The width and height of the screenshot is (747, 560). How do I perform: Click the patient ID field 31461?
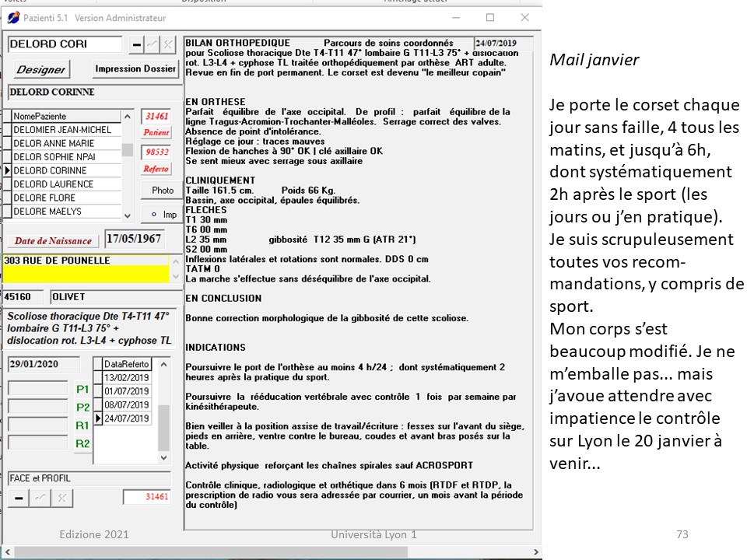click(x=156, y=116)
